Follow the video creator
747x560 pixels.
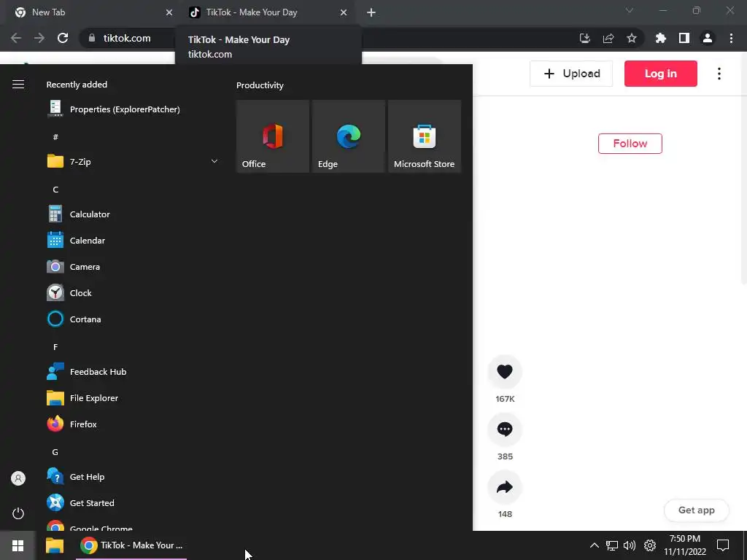[x=630, y=144]
